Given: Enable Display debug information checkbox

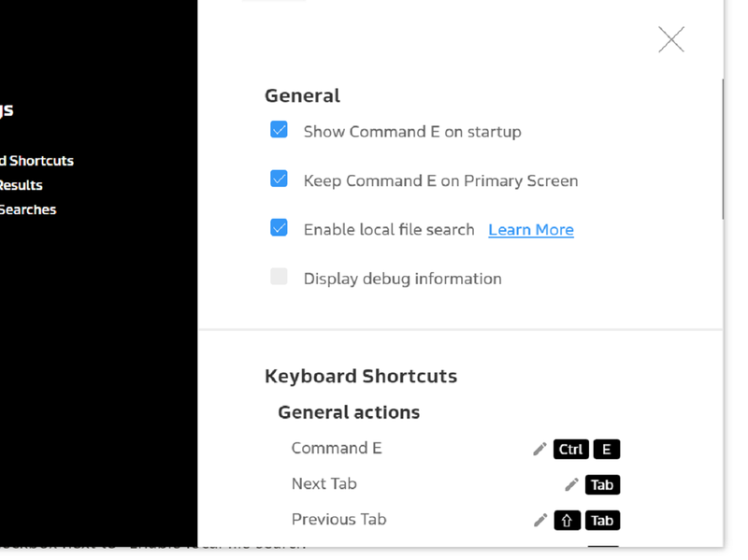Looking at the screenshot, I should [279, 276].
